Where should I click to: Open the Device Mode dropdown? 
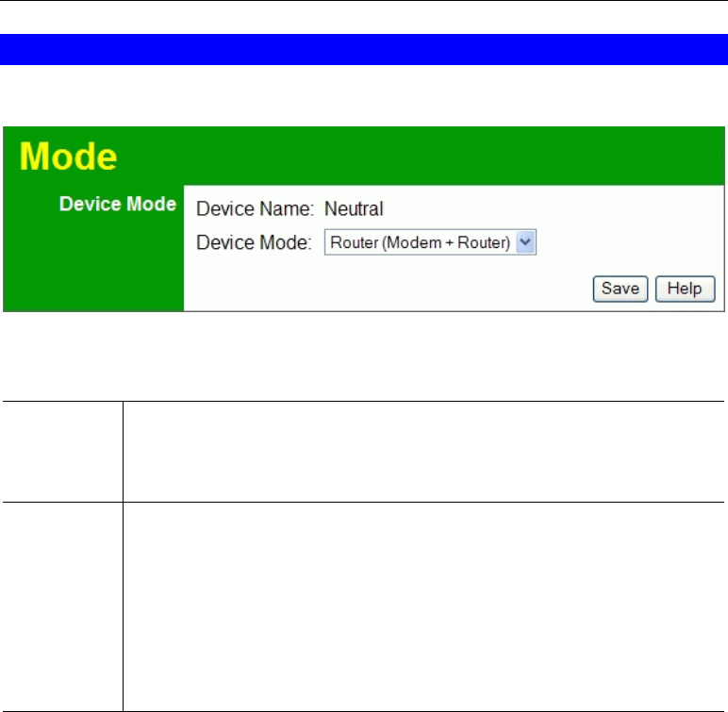430,242
